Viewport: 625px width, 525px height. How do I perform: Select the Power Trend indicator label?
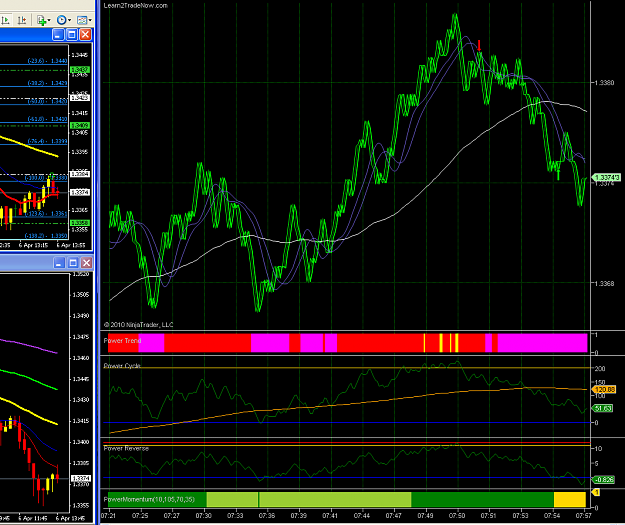point(122,340)
